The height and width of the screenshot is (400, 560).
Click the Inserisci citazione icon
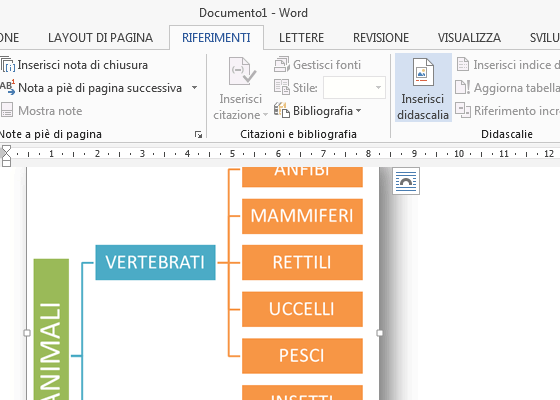click(x=242, y=71)
